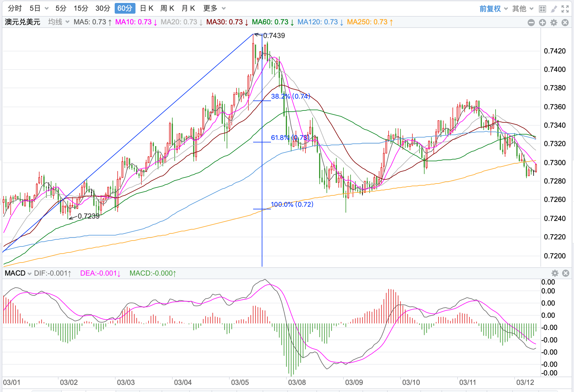574x392 pixels.
Task: Open the 其他 options dropdown
Action: 523,9
